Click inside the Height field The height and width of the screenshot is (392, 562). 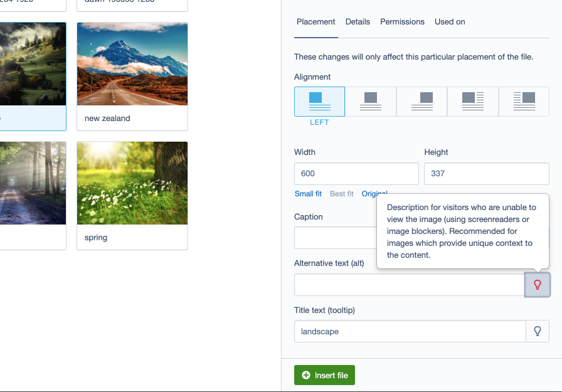click(486, 174)
